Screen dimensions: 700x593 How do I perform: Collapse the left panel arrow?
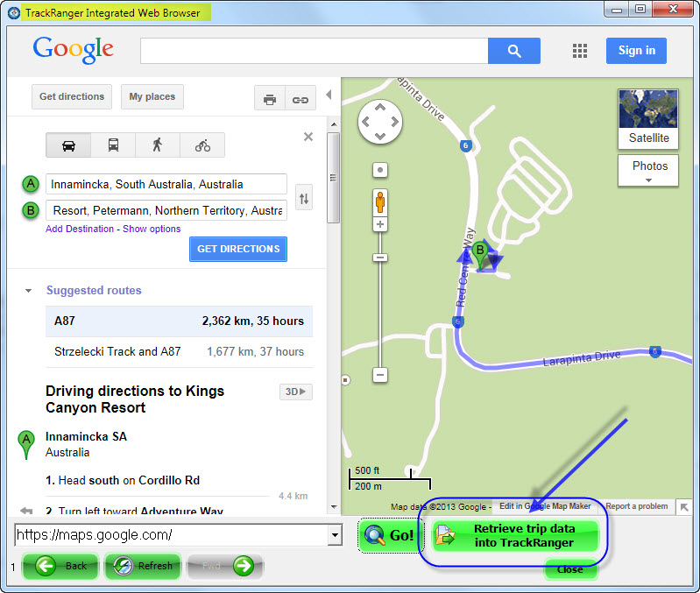329,95
